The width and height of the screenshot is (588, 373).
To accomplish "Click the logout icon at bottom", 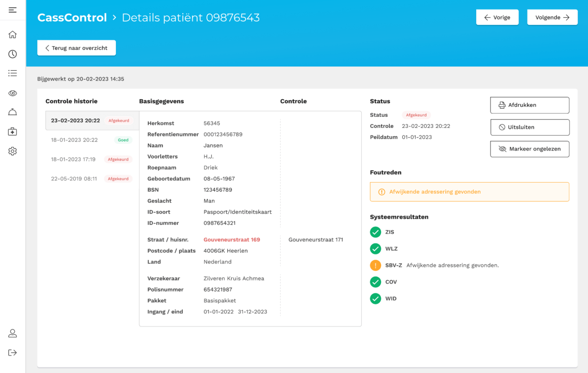I will (x=13, y=353).
